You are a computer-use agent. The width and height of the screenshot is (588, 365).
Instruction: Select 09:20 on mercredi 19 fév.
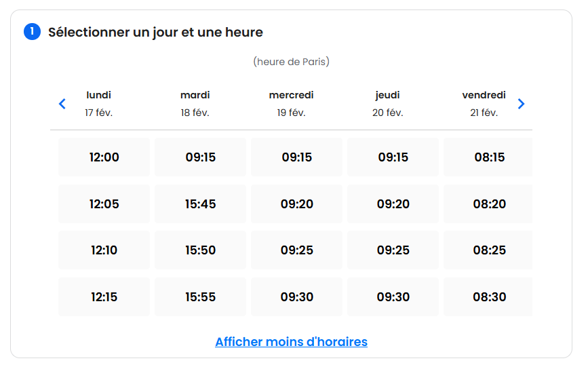coord(296,204)
